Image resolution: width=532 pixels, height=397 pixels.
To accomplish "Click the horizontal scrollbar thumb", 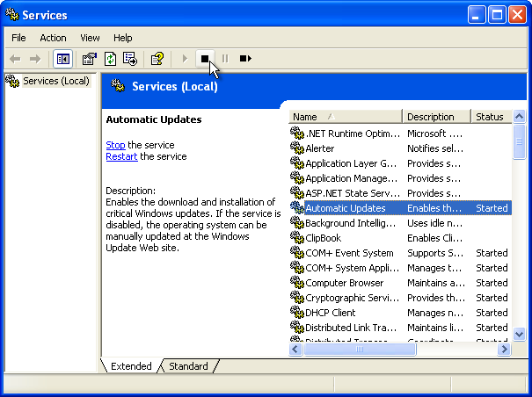I will click(x=360, y=349).
